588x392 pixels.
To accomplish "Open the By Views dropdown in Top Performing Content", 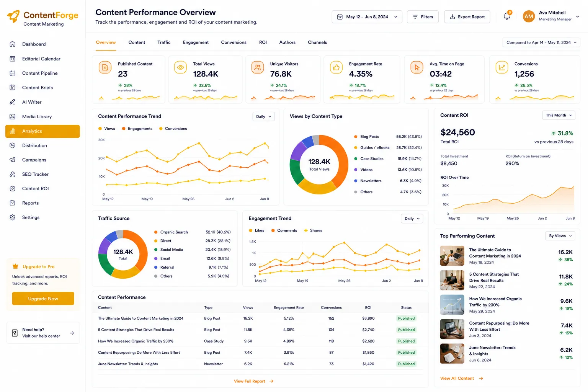I will coord(560,236).
